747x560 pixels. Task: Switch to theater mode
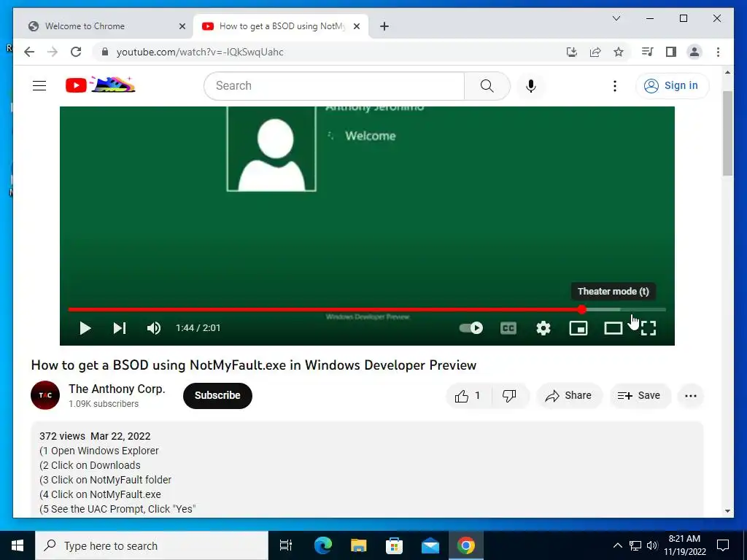click(613, 328)
